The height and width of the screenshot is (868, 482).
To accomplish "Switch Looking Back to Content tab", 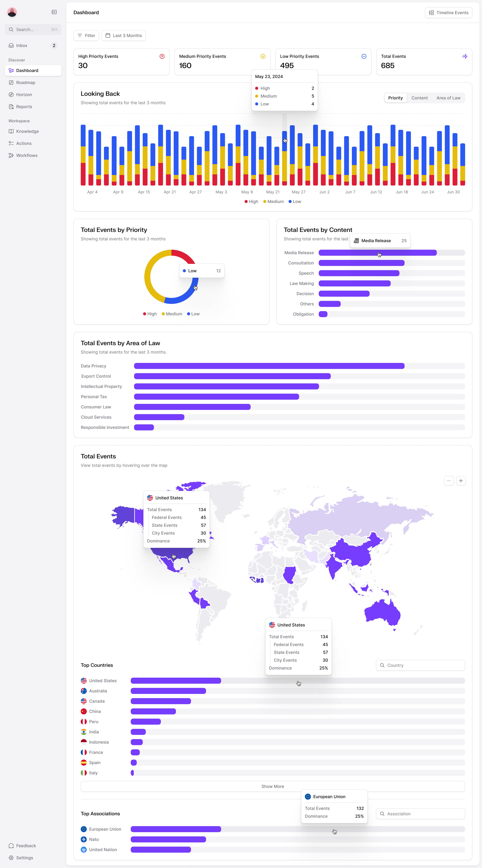I will (419, 98).
